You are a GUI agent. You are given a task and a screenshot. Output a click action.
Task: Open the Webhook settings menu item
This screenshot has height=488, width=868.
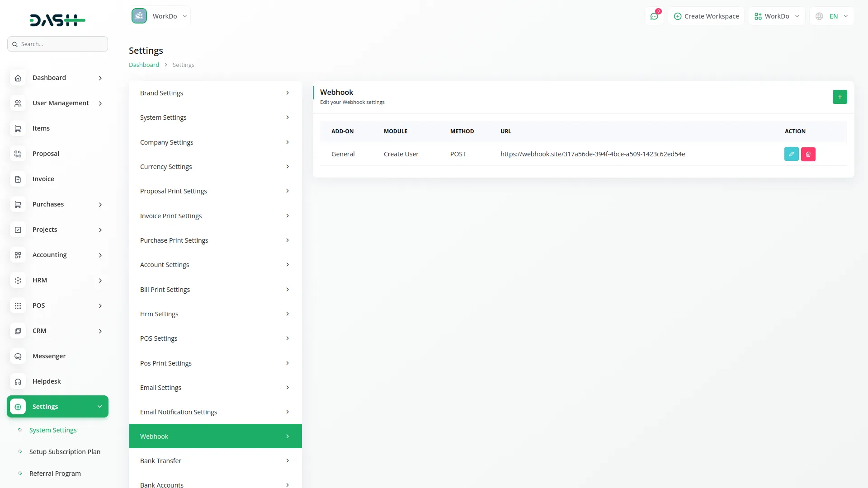point(215,436)
